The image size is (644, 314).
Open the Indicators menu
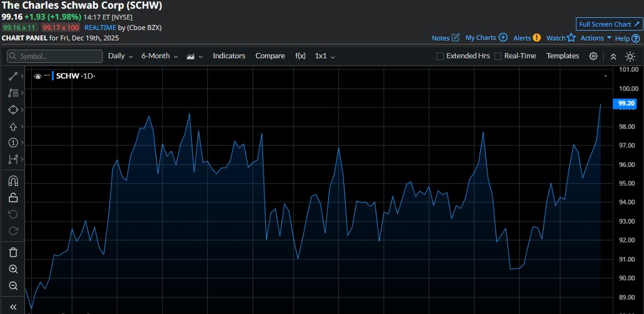tap(229, 56)
